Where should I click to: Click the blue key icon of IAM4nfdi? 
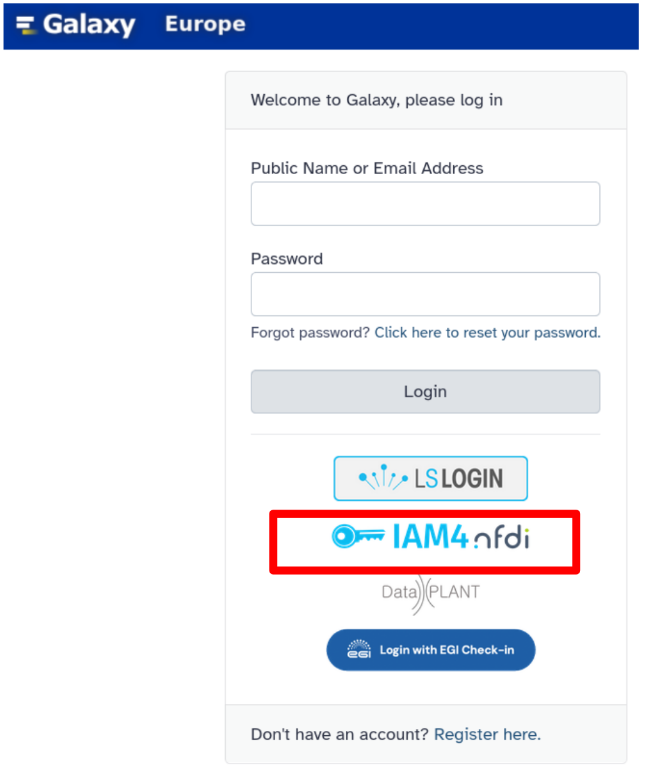click(x=358, y=536)
